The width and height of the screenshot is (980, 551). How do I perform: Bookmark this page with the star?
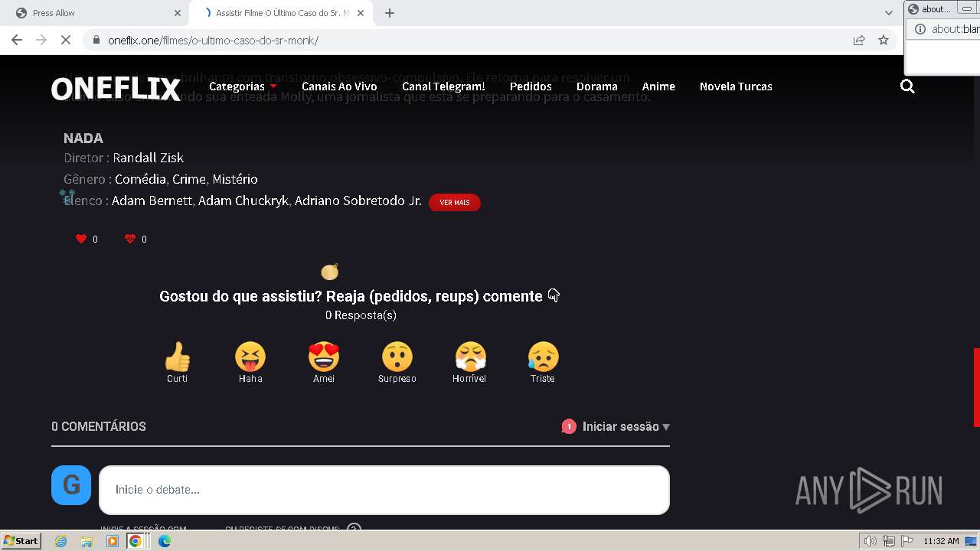coord(884,40)
